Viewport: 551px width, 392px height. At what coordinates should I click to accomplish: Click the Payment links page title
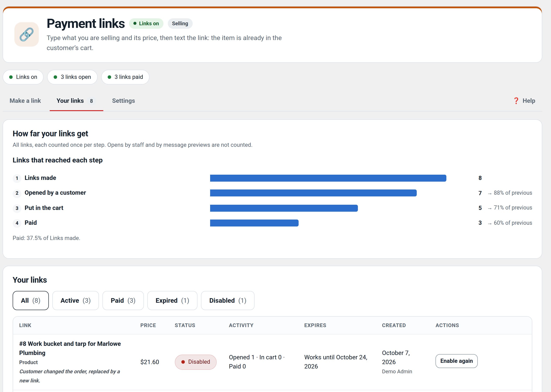pyautogui.click(x=85, y=24)
